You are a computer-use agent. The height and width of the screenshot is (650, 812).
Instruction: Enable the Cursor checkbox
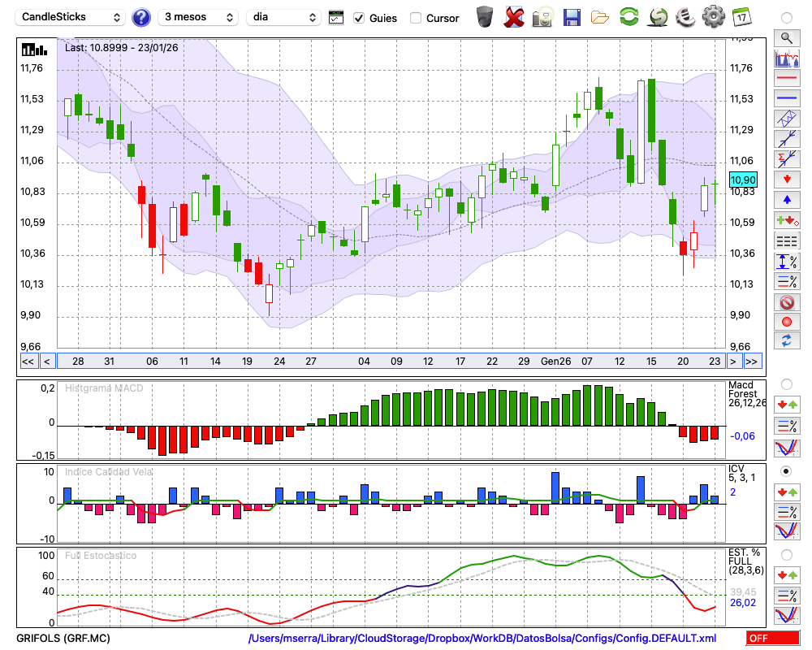click(416, 18)
